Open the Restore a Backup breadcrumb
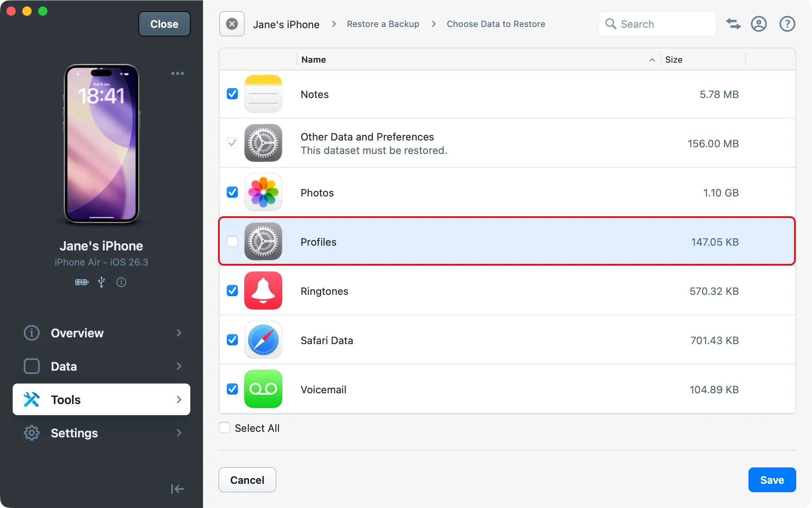Image resolution: width=812 pixels, height=508 pixels. pyautogui.click(x=383, y=24)
